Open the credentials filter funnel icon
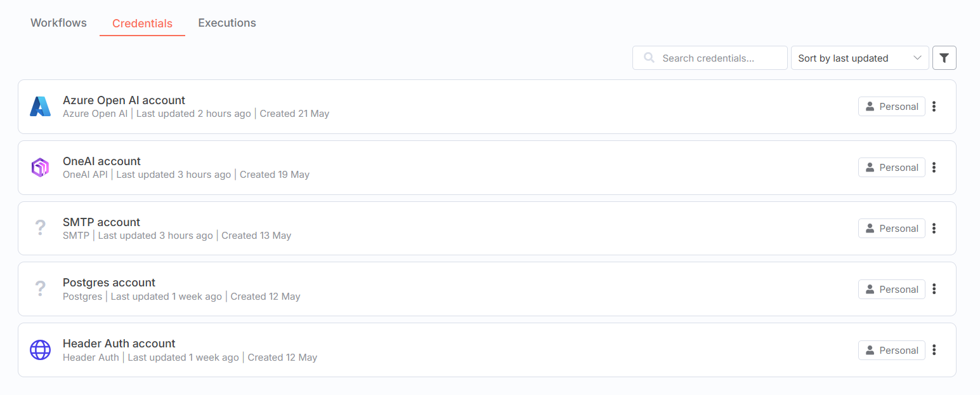Viewport: 980px width, 395px height. click(944, 58)
